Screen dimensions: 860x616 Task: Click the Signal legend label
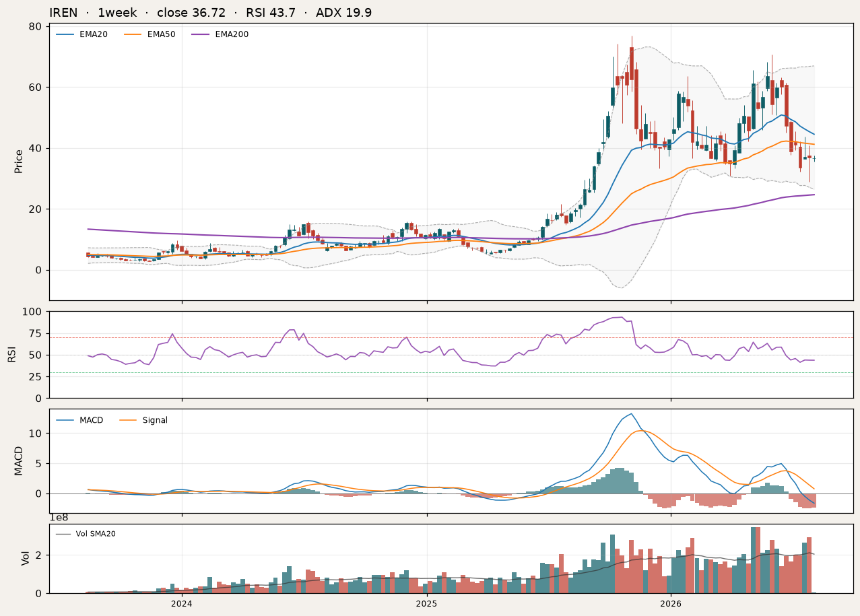pyautogui.click(x=155, y=420)
